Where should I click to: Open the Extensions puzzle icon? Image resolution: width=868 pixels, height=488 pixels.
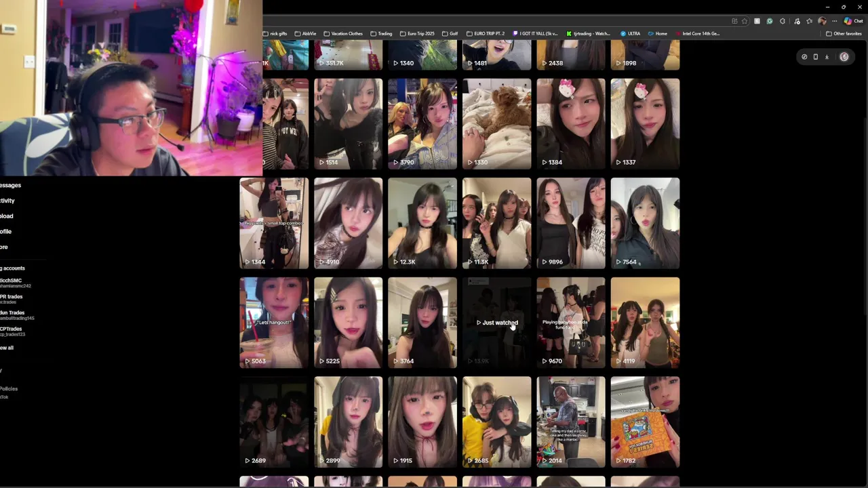click(783, 21)
